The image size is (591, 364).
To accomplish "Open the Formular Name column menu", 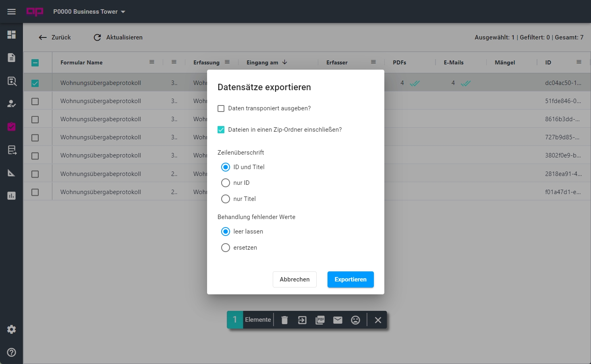I will click(x=152, y=62).
